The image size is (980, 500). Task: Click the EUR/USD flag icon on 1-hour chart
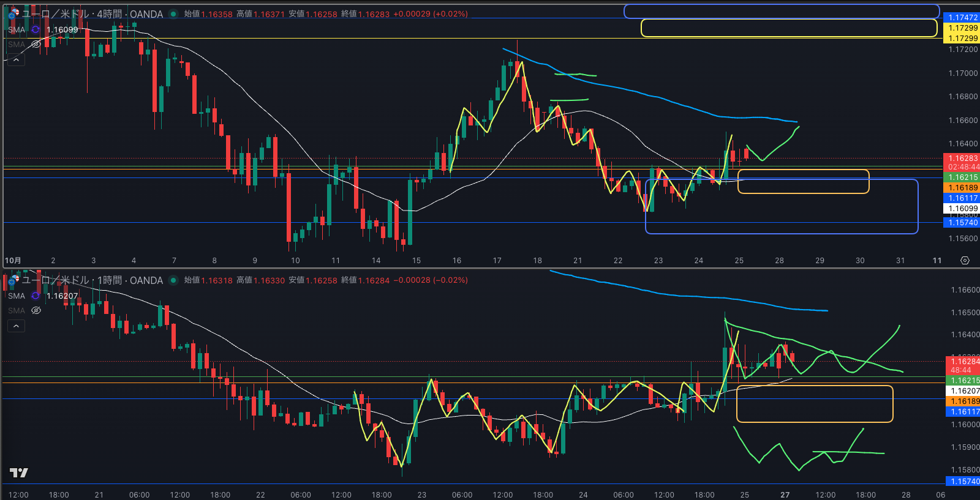pos(13,280)
